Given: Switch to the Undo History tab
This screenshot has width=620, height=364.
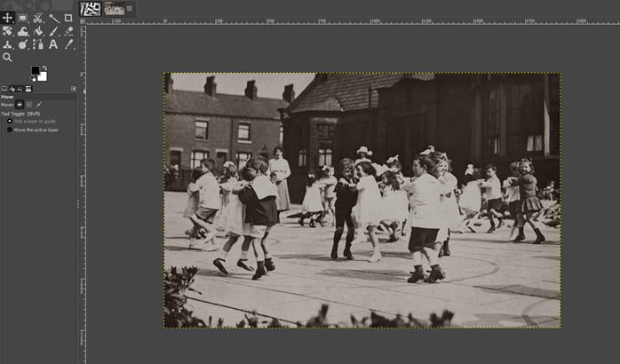Looking at the screenshot, I should coord(20,89).
